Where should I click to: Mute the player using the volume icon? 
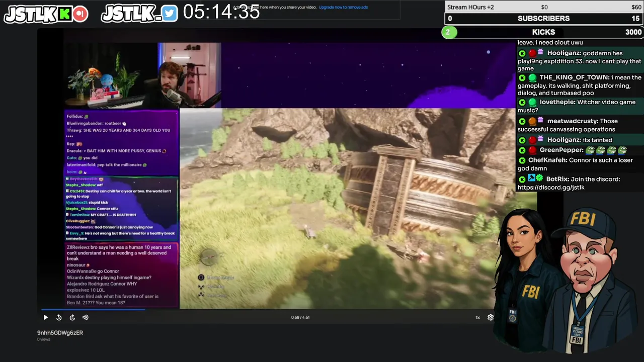[85, 317]
